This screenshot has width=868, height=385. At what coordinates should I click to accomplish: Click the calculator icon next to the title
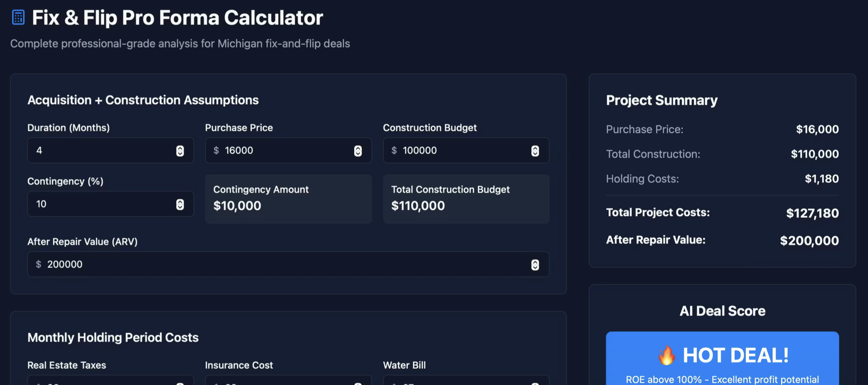tap(17, 17)
